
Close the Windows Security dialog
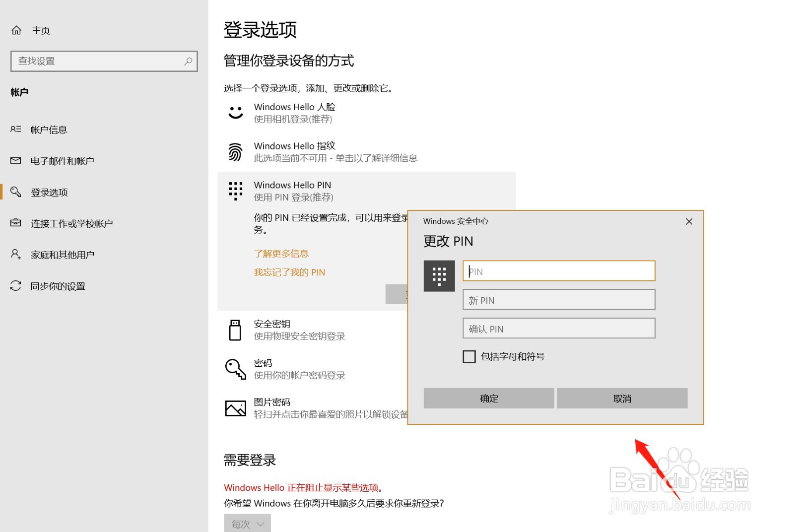click(689, 221)
